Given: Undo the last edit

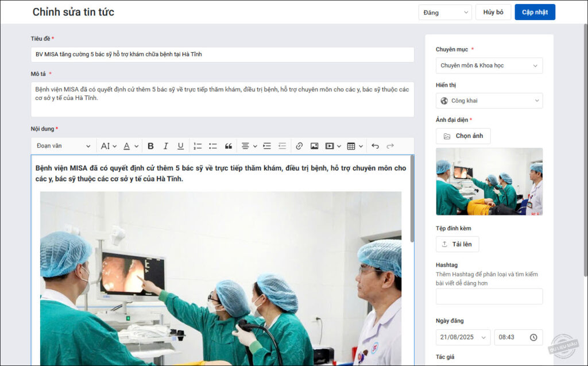Looking at the screenshot, I should [x=375, y=146].
